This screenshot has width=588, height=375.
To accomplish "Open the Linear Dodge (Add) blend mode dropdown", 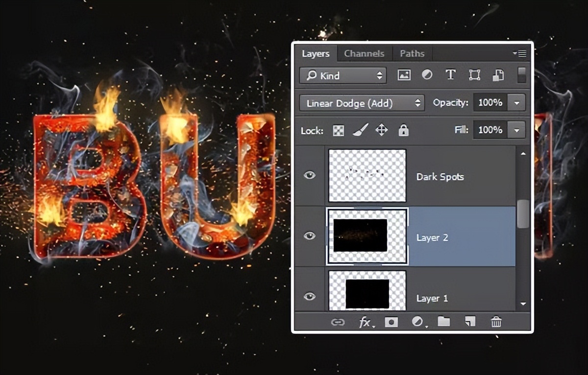I will coord(362,103).
